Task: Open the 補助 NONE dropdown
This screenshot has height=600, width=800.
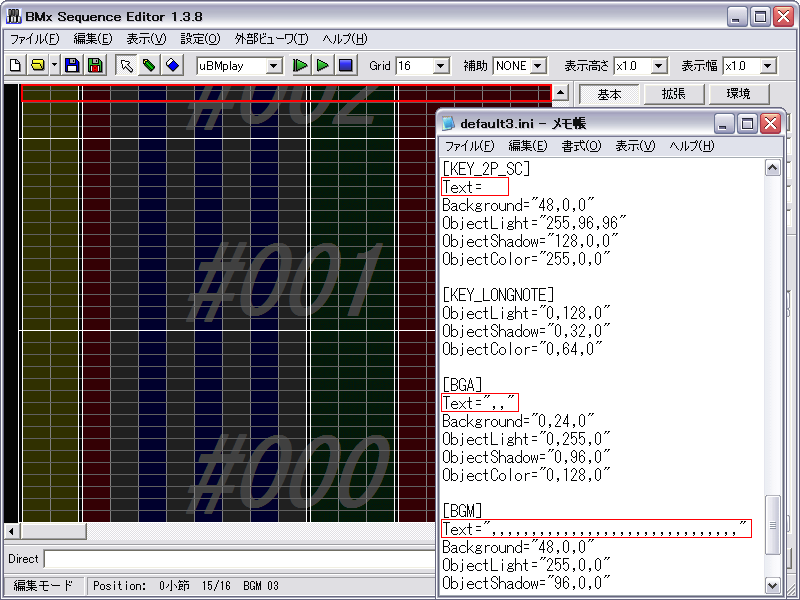Action: [x=537, y=66]
